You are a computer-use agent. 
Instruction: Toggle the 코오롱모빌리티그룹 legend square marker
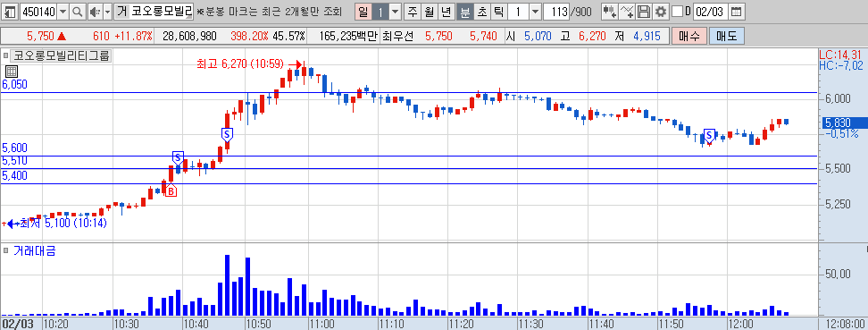click(6, 55)
